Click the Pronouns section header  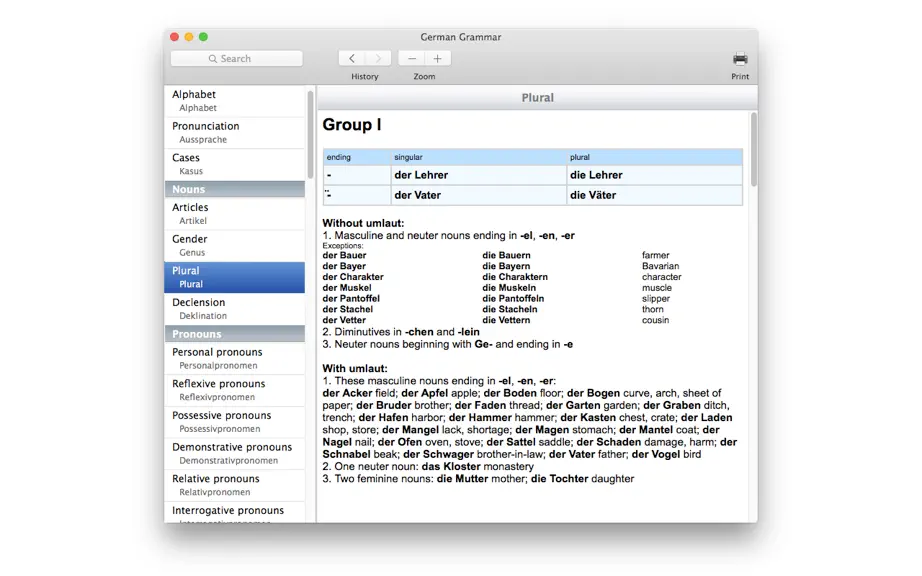[x=235, y=334]
